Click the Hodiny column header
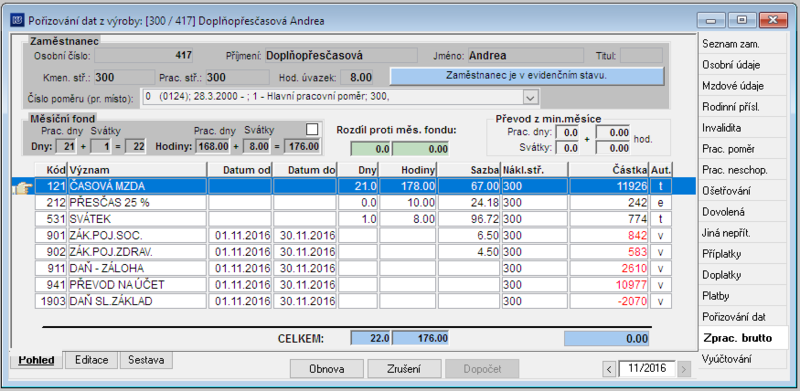This screenshot has height=391, width=800. click(x=408, y=169)
